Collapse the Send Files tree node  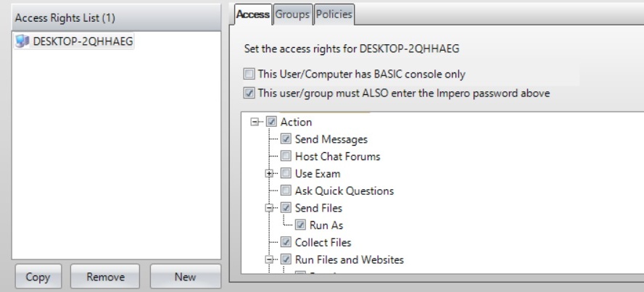269,209
